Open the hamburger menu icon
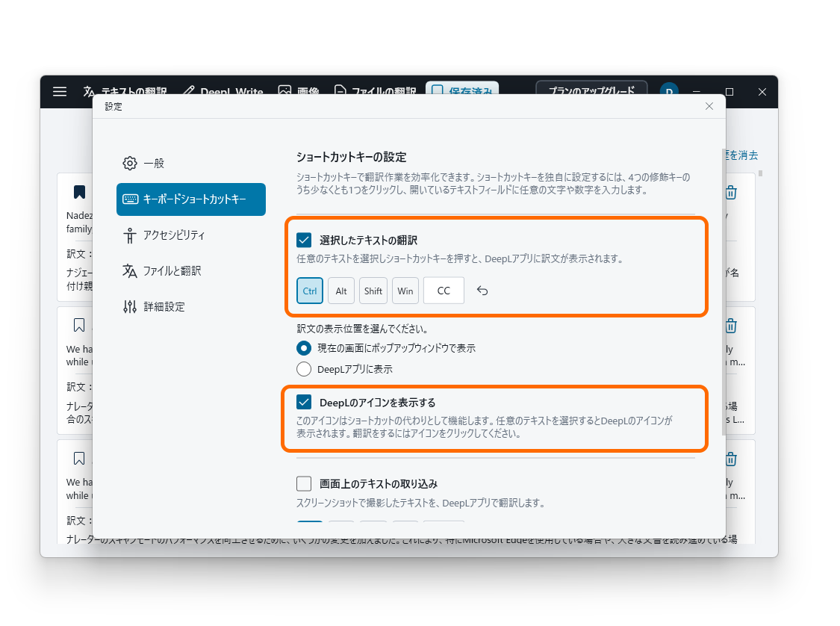 60,91
